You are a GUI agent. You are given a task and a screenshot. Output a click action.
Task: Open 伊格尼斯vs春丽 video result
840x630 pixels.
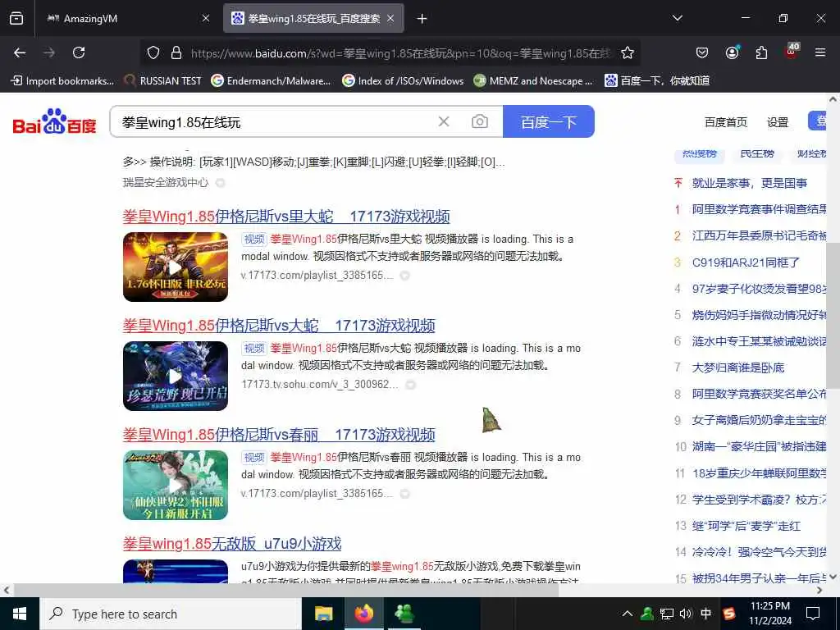279,435
